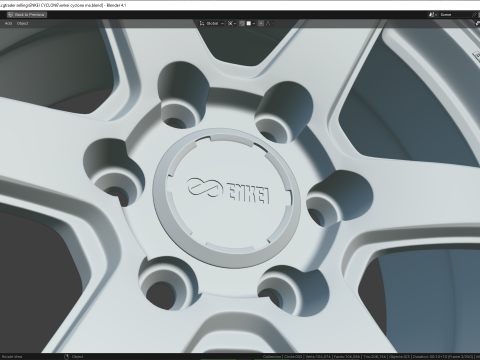Open the pivot point selector dropdown
480x360 pixels.
coord(232,23)
